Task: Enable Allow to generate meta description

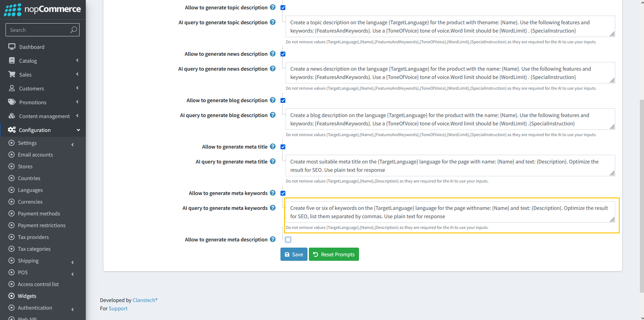Action: point(288,239)
